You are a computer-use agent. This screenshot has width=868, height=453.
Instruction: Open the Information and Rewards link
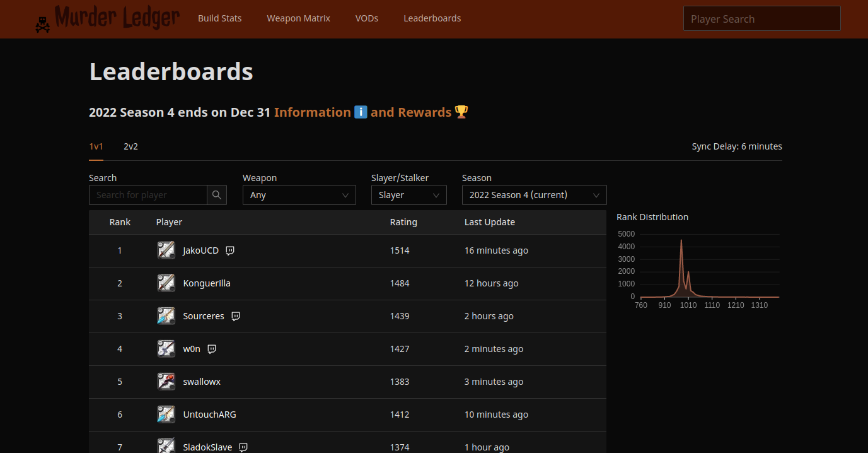(371, 112)
